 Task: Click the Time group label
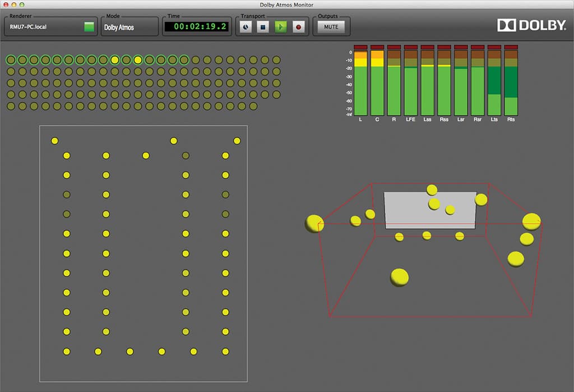(x=174, y=16)
